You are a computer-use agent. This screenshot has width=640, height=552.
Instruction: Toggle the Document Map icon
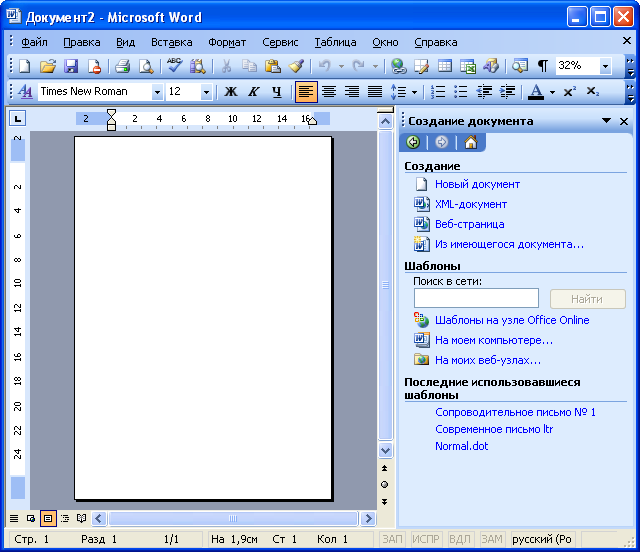point(520,66)
